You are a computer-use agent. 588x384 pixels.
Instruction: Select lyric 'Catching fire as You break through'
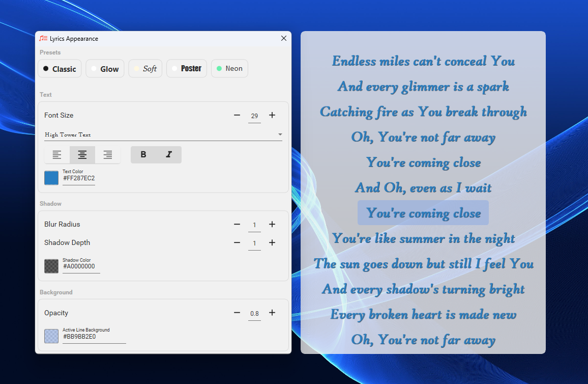click(x=423, y=112)
